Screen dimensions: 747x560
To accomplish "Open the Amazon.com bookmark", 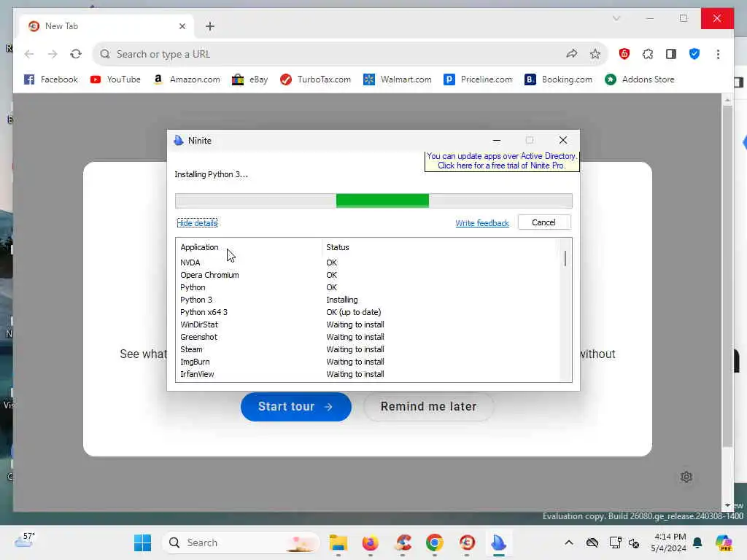I will 187,79.
